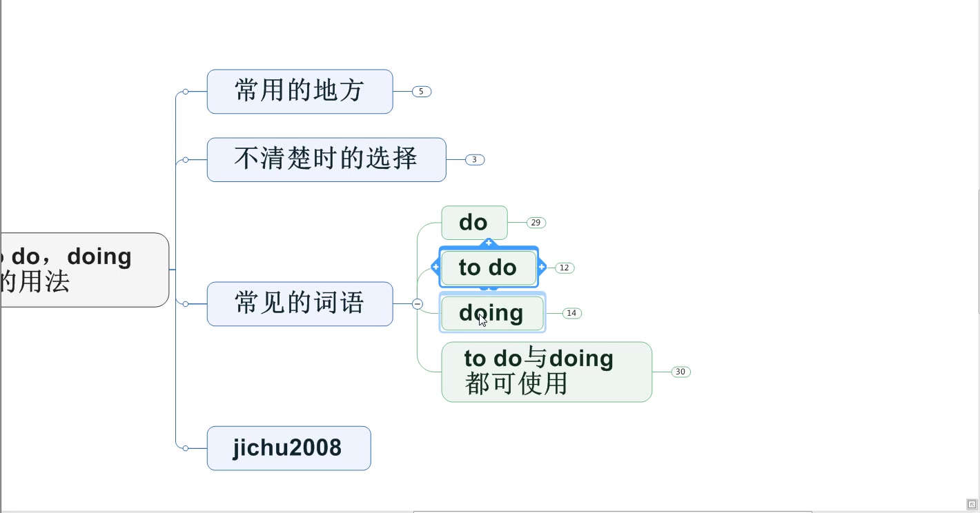Add a topic above to do node
Image resolution: width=980 pixels, height=513 pixels.
[489, 243]
